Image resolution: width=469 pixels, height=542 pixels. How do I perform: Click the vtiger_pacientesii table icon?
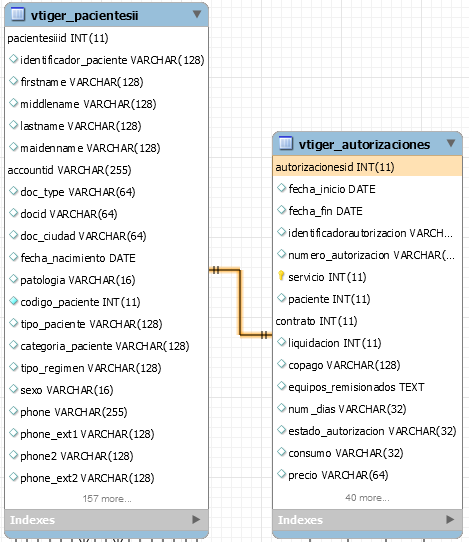tap(18, 15)
